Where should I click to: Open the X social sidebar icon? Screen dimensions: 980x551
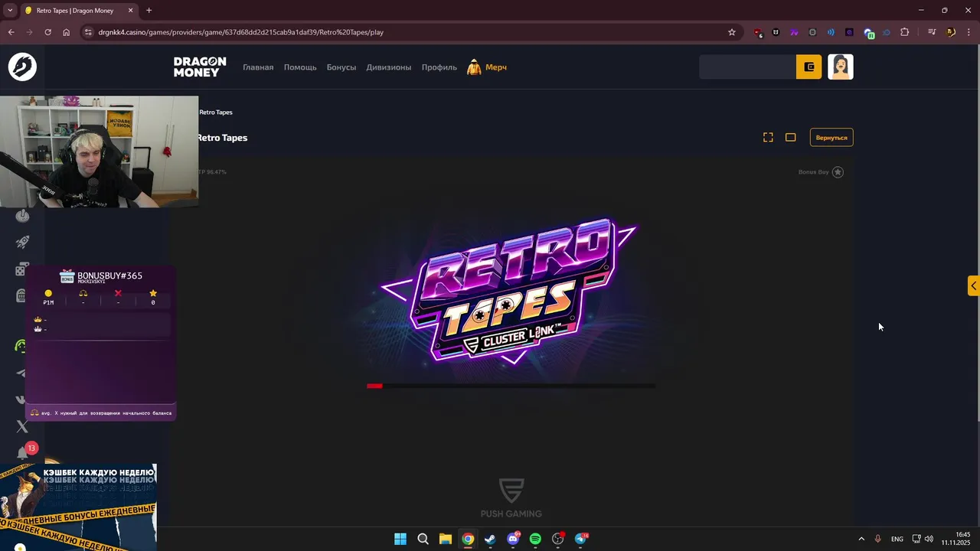coord(22,427)
